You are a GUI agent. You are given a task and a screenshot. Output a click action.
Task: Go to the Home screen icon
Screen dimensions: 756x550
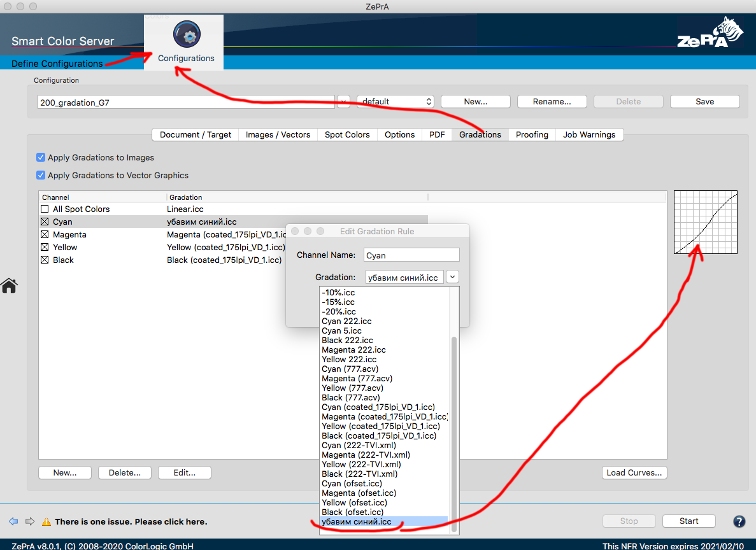9,286
